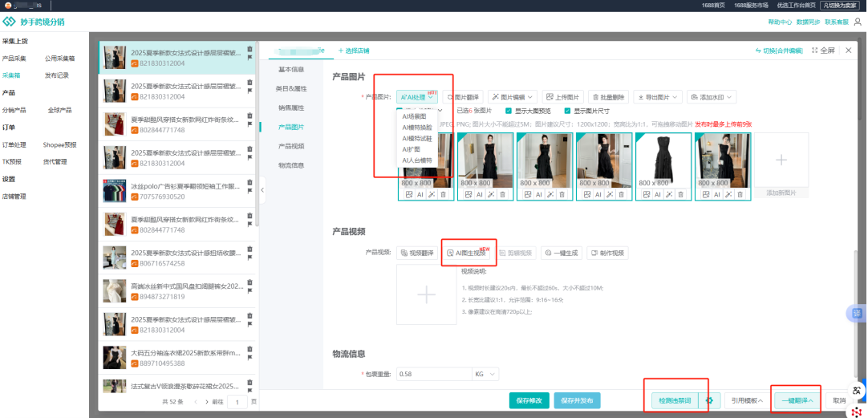This screenshot has height=418, width=868.
Task: Flag the 冰丝polo广告衫 product item
Action: coord(249,193)
